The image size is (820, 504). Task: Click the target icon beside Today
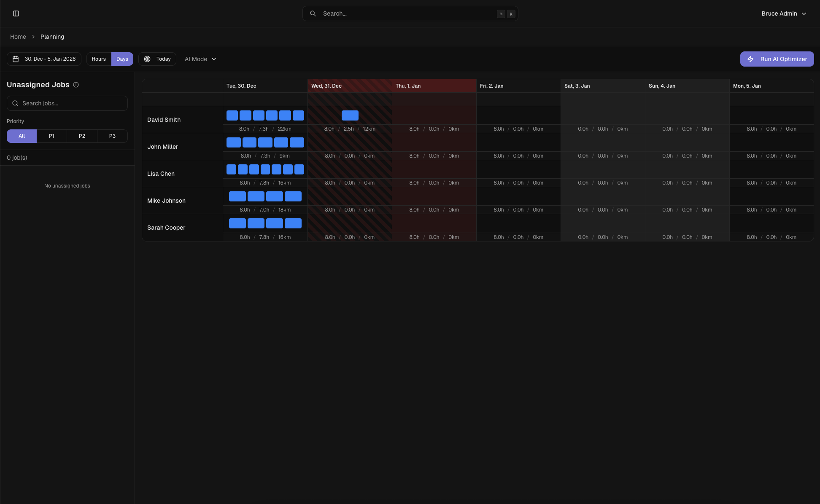coord(147,59)
